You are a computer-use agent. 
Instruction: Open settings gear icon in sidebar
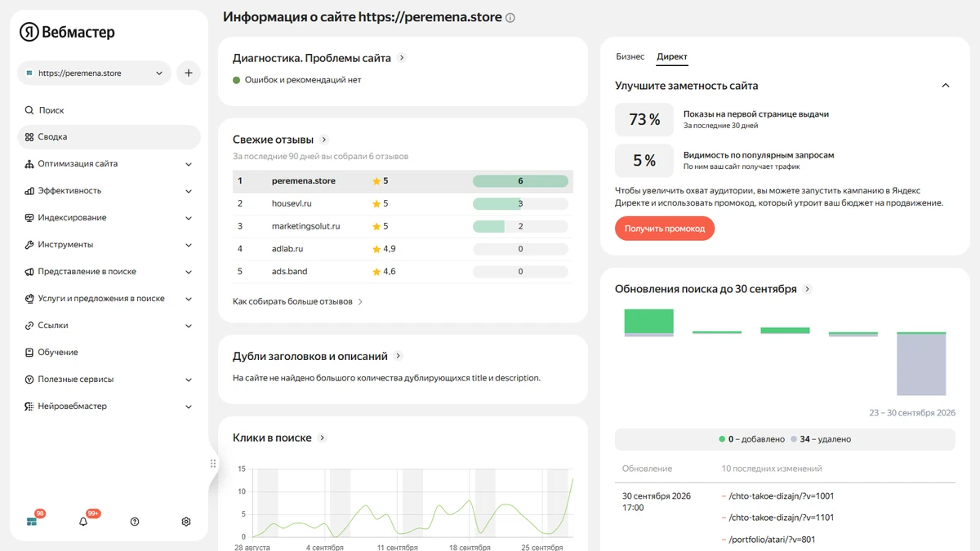(x=186, y=522)
